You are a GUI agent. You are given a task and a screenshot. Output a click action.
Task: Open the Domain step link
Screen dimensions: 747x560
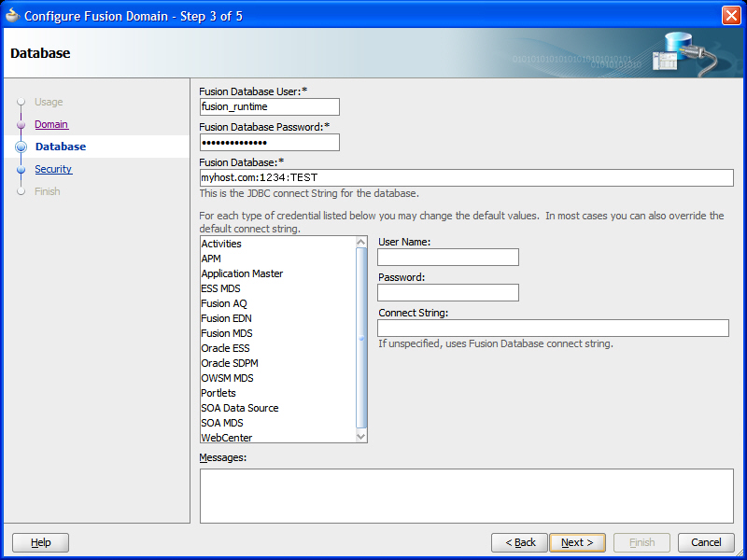pos(51,124)
